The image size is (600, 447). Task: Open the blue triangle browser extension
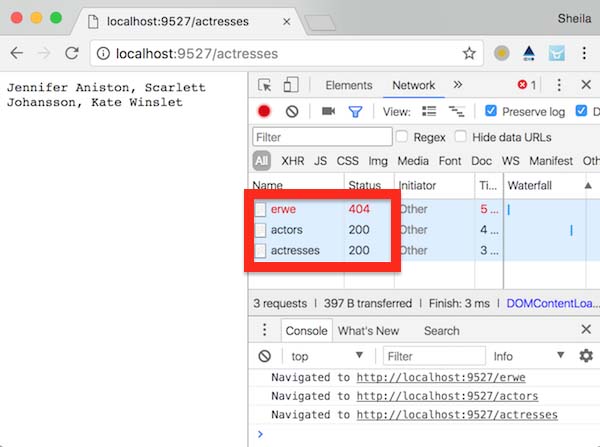[x=529, y=53]
